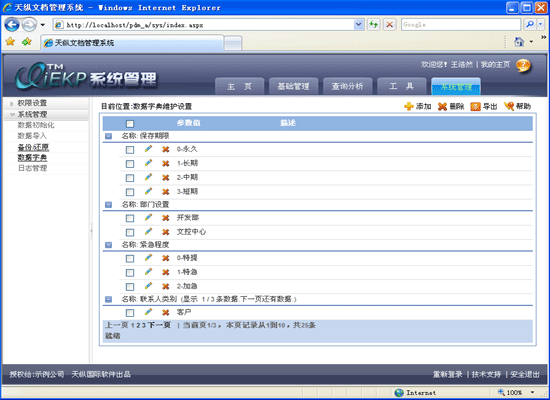Viewport: 550px width, 400px height.
Task: Switch to the 查询分析 tab
Action: (347, 86)
